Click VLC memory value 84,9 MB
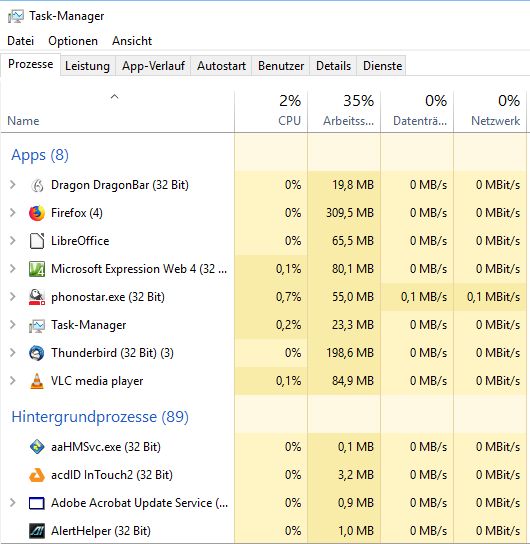Screen dimensions: 530x544 point(353,381)
